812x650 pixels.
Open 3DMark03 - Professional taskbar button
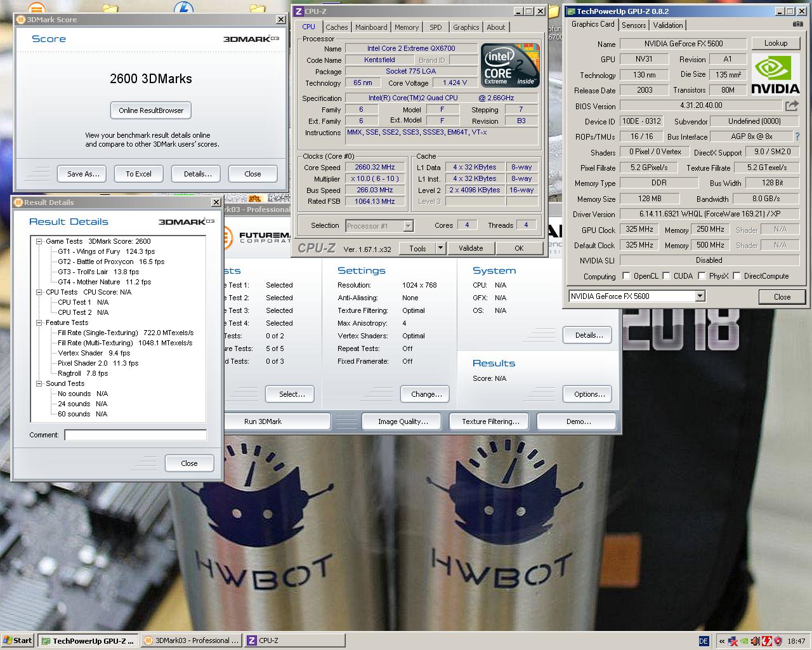(x=192, y=640)
